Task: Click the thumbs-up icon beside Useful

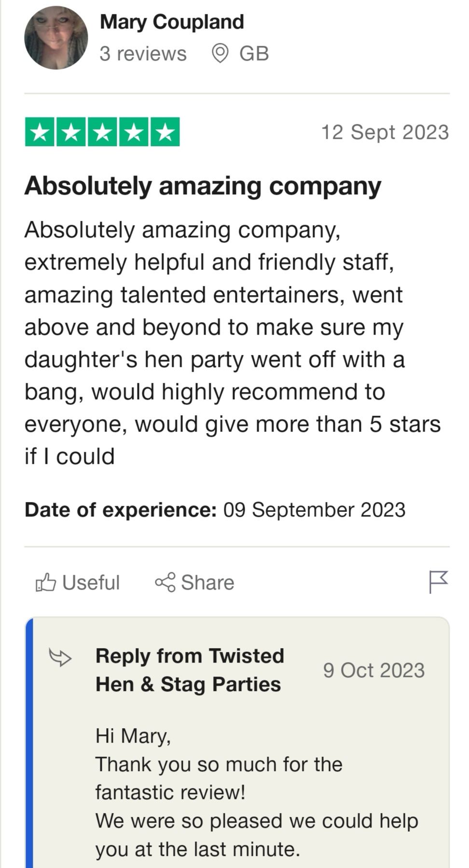Action: pos(46,583)
